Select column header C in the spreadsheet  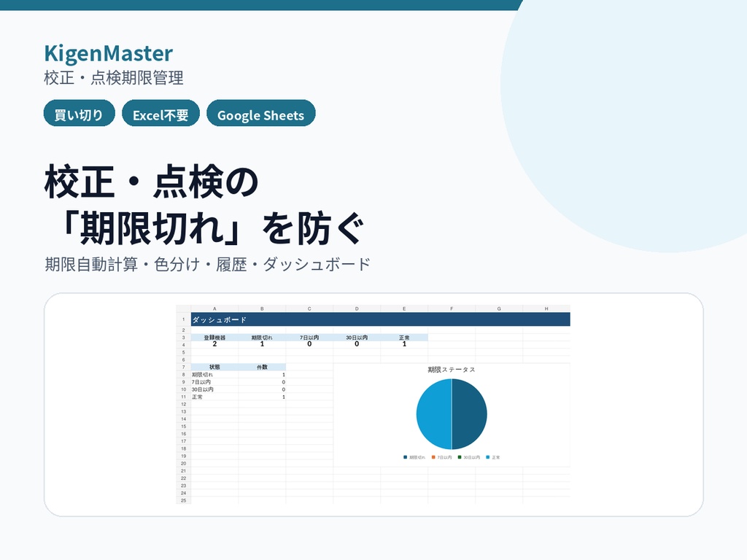coord(309,308)
